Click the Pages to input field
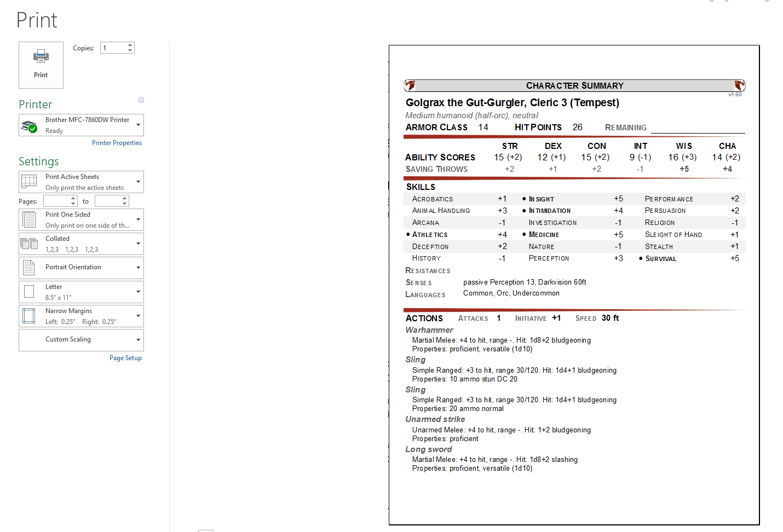This screenshot has height=532, width=783. click(x=108, y=201)
